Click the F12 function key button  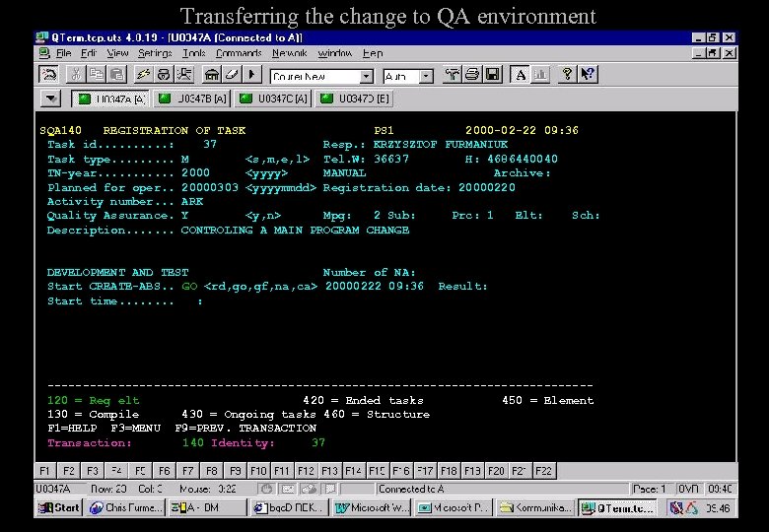click(306, 471)
